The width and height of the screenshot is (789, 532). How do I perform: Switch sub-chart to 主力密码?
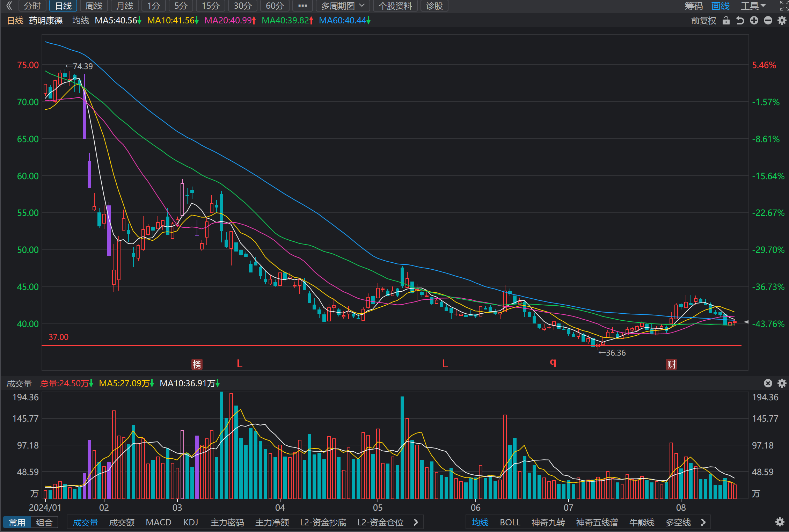pyautogui.click(x=227, y=522)
